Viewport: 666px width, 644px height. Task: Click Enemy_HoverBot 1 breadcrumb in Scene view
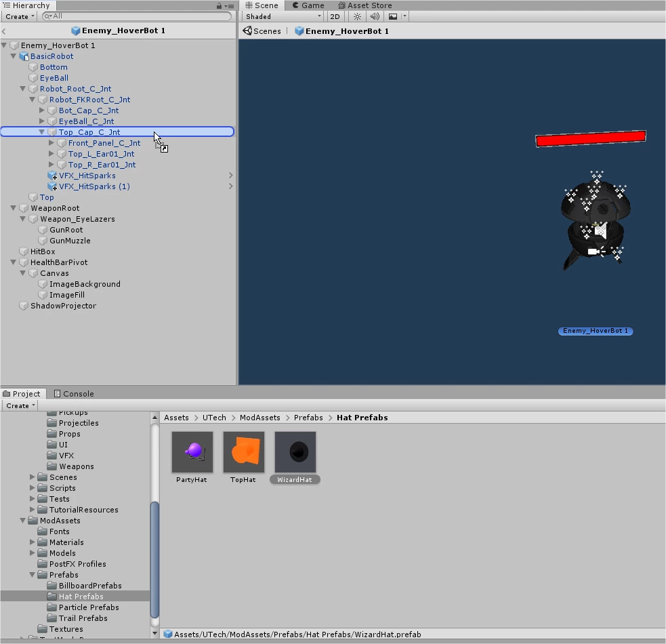coord(342,31)
